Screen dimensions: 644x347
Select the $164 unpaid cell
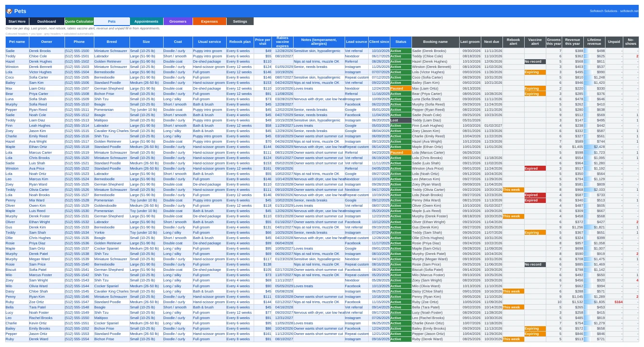point(614,302)
